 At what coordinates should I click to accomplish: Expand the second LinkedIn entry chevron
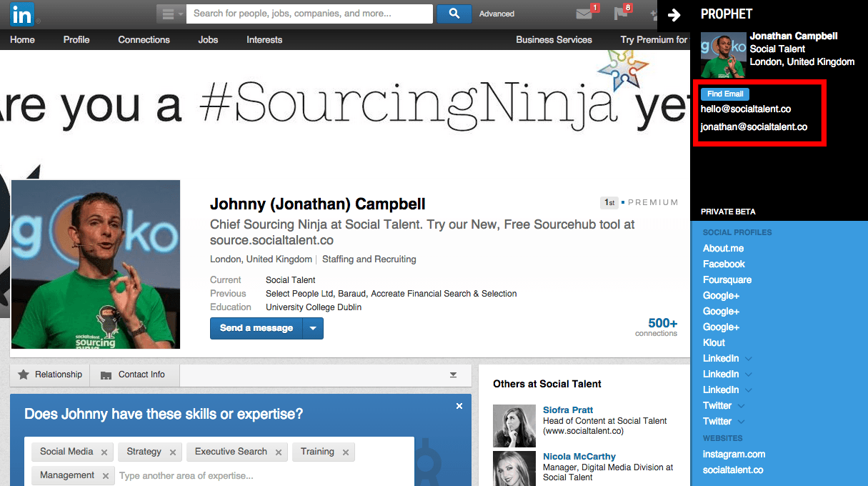pyautogui.click(x=748, y=374)
